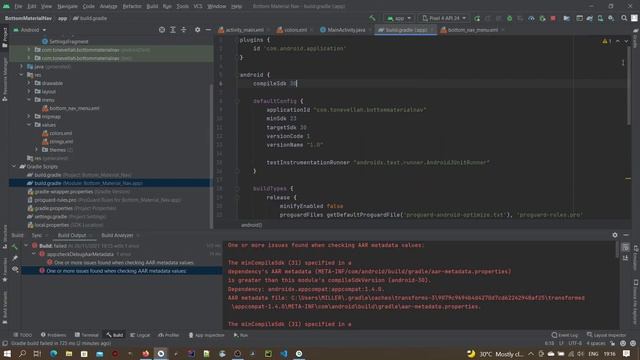The image size is (640, 360).
Task: Open the Event Log status icon
Action: click(x=565, y=335)
